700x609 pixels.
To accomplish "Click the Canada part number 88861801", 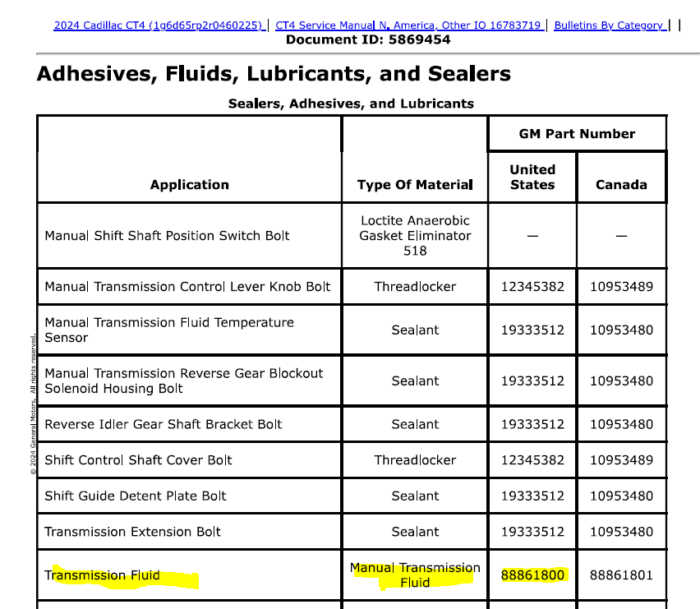I will click(x=621, y=575).
